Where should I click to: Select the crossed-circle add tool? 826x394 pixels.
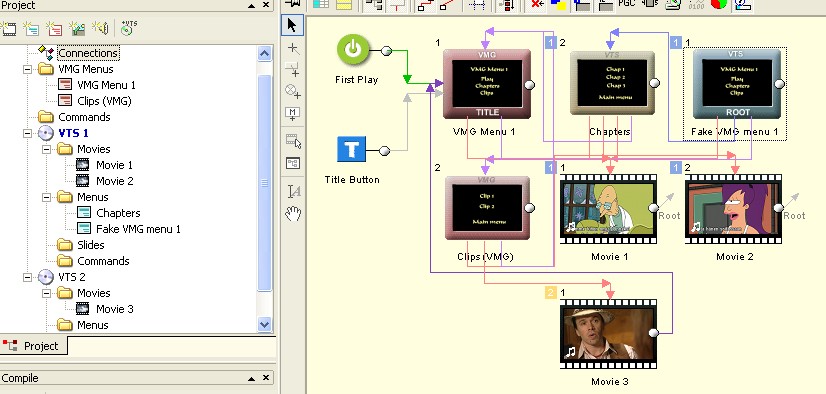coord(293,91)
